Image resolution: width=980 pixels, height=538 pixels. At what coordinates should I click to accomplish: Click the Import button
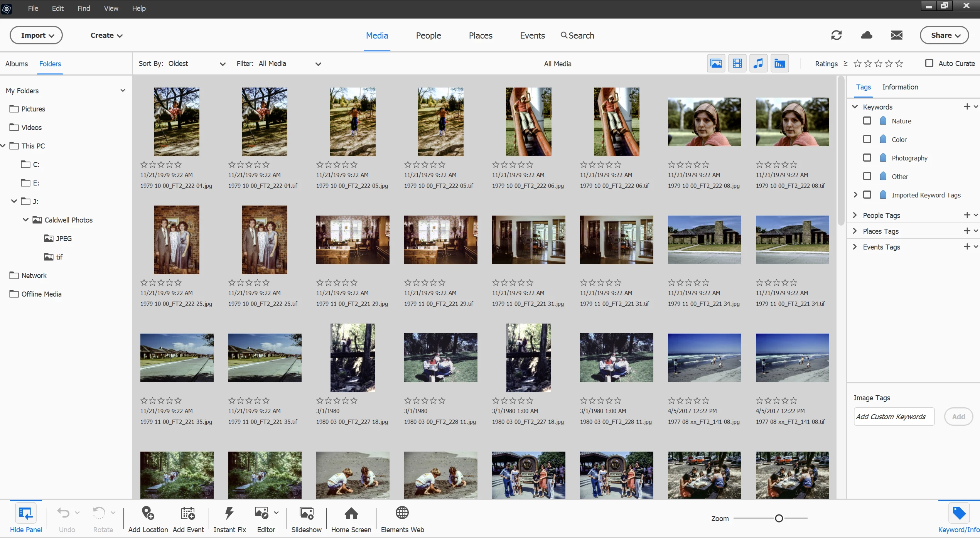(x=36, y=35)
